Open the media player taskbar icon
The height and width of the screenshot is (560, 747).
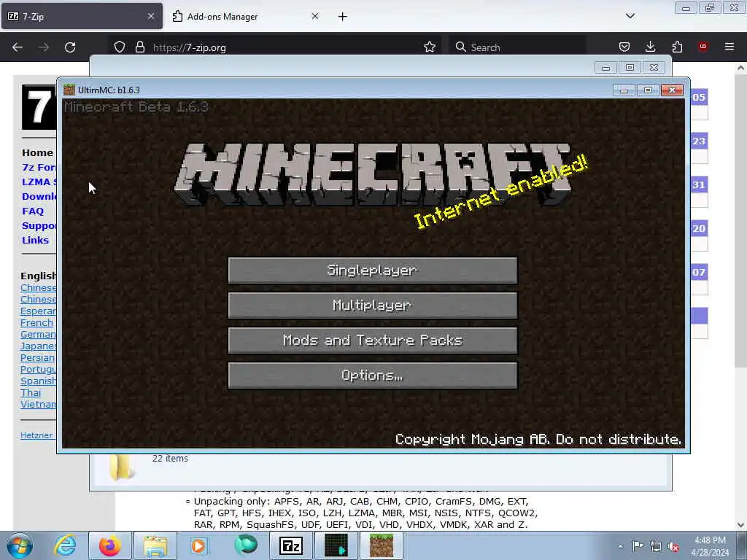(198, 545)
